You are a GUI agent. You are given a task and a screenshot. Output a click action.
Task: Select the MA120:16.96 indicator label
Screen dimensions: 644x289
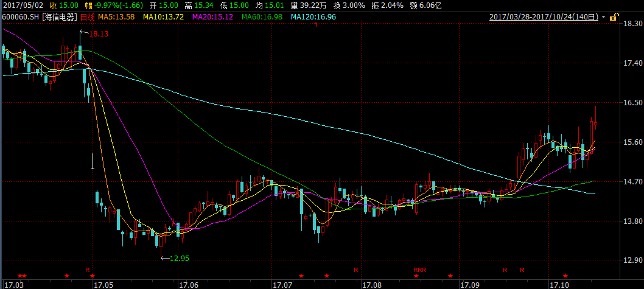click(313, 17)
